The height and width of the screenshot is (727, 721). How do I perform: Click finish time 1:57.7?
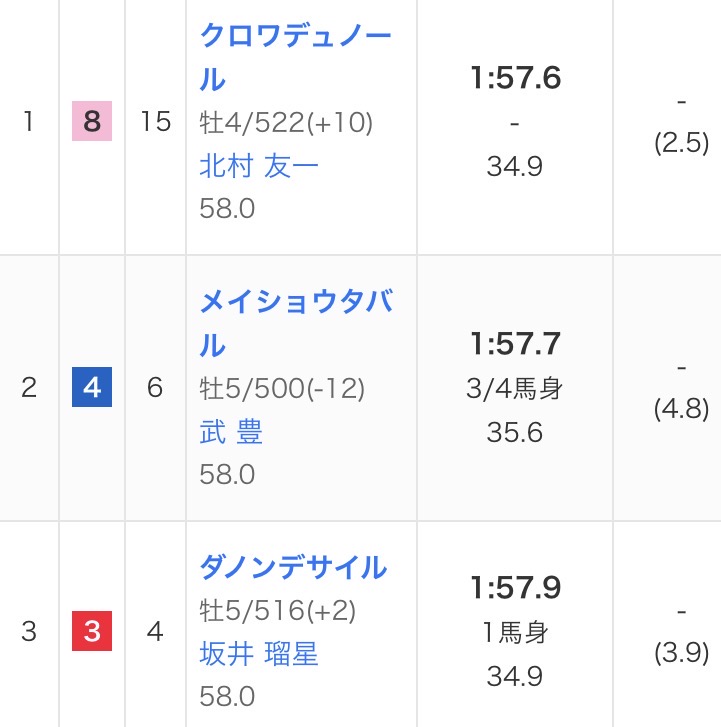pyautogui.click(x=515, y=344)
